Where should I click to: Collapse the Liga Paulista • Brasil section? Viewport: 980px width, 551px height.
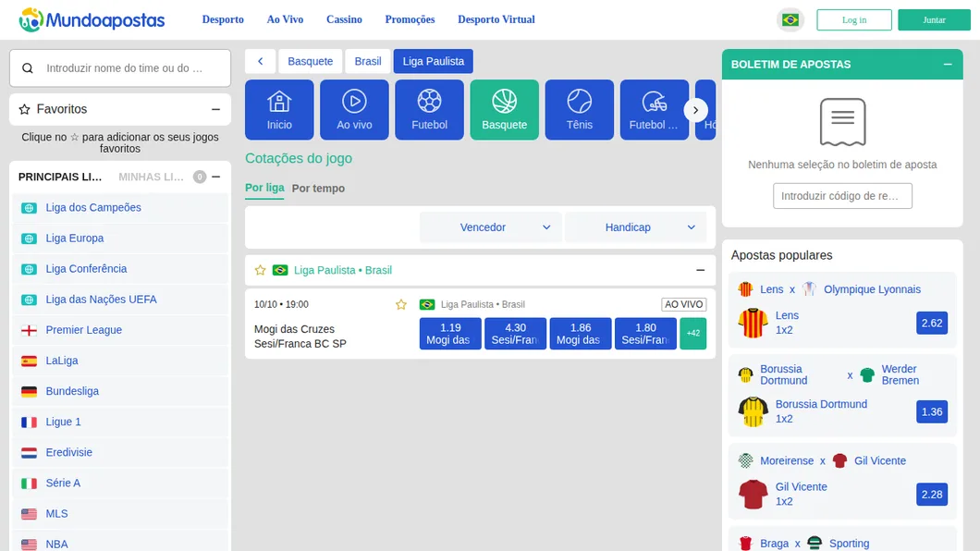pos(700,270)
